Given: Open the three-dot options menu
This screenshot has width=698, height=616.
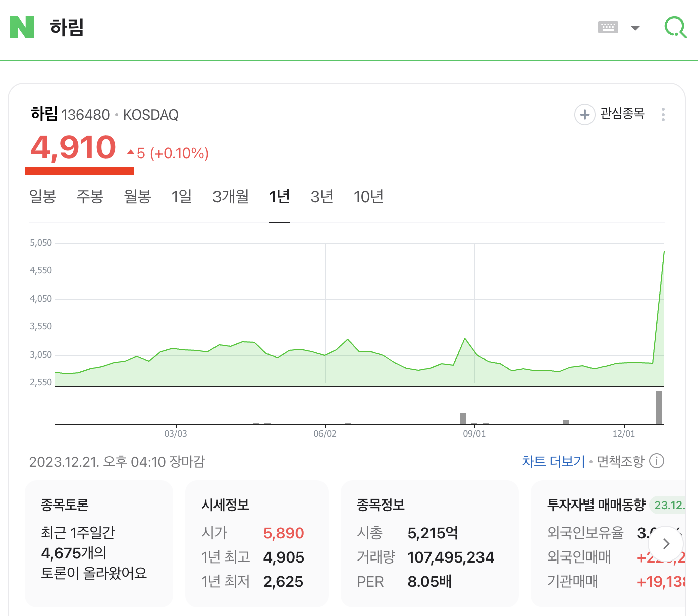Looking at the screenshot, I should pyautogui.click(x=663, y=115).
